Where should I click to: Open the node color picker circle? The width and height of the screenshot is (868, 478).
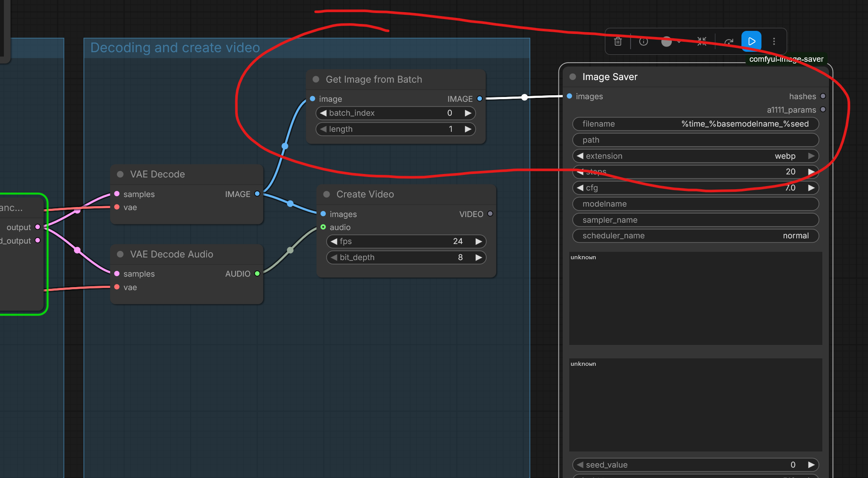click(667, 41)
